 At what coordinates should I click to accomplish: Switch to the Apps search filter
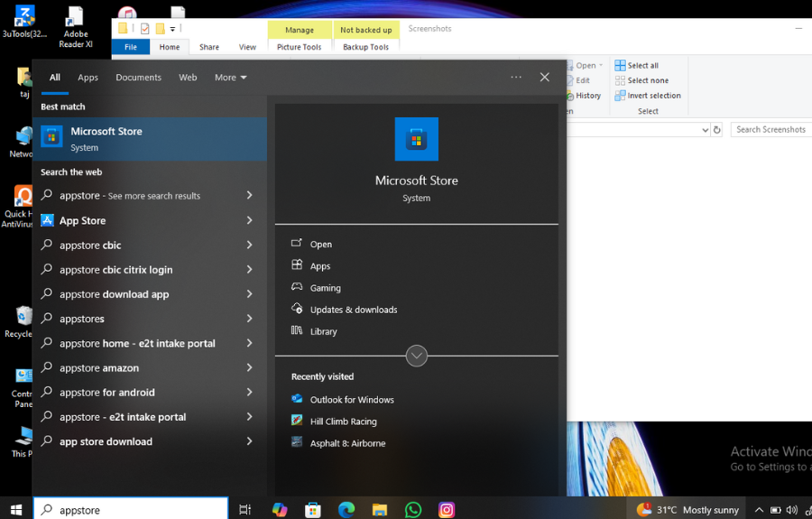tap(88, 78)
